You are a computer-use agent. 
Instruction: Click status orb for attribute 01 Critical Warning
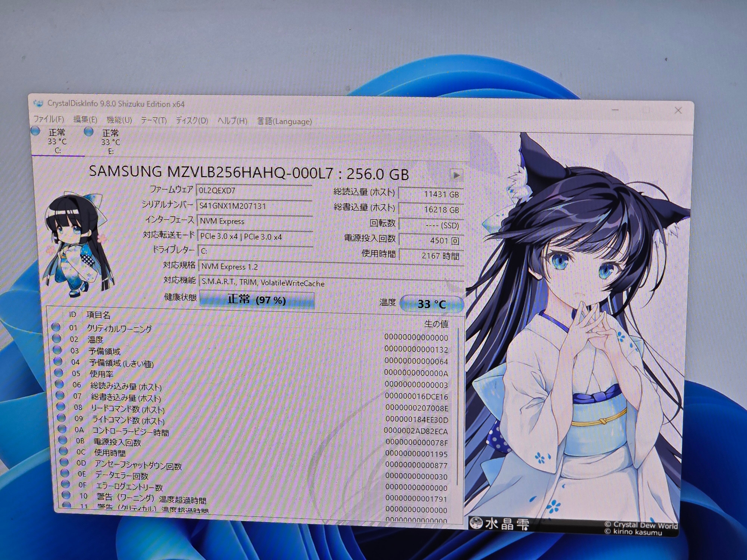[56, 327]
